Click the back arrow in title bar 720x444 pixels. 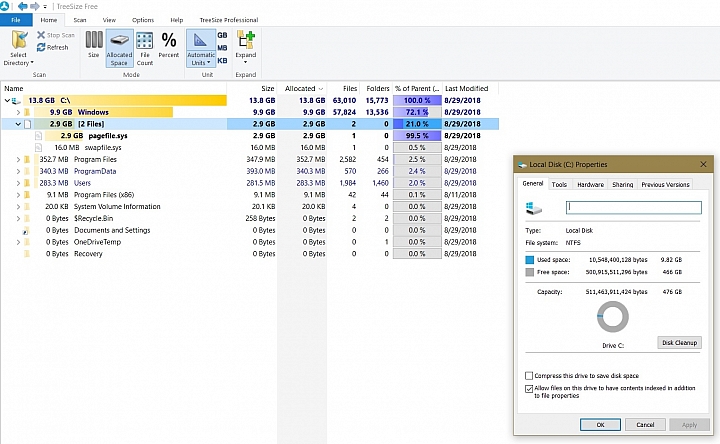point(22,6)
